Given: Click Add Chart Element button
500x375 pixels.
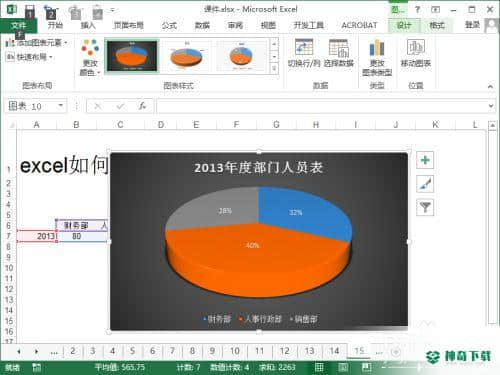Looking at the screenshot, I should (37, 43).
